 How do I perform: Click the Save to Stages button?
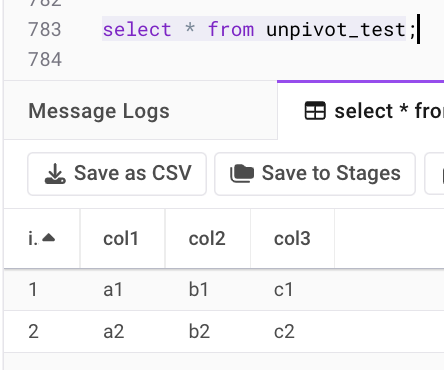click(315, 174)
